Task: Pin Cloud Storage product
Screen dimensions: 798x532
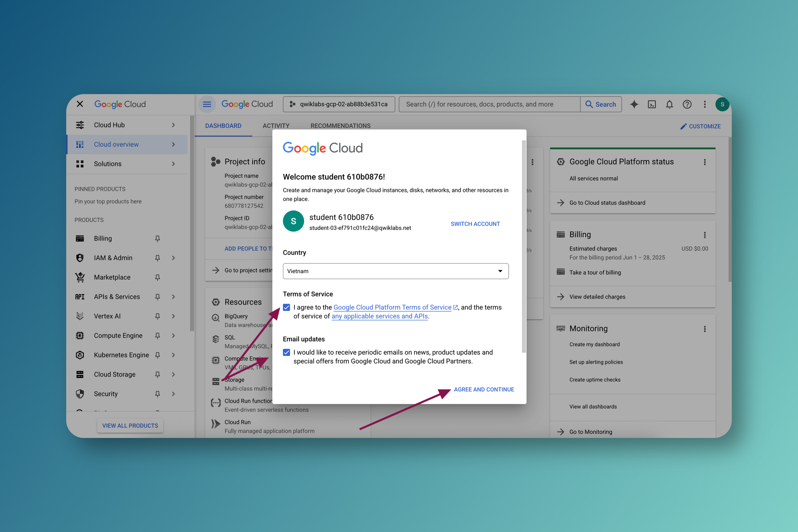Action: [x=158, y=374]
